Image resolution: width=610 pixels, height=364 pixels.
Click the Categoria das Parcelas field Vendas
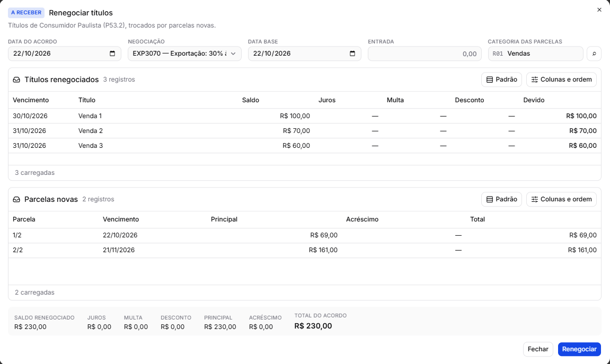[536, 54]
